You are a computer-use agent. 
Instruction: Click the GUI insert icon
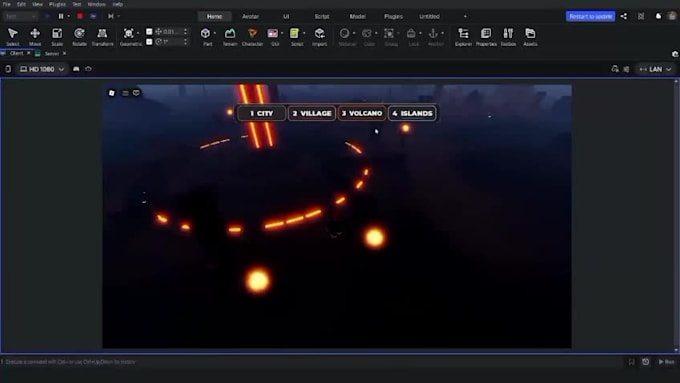[273, 33]
